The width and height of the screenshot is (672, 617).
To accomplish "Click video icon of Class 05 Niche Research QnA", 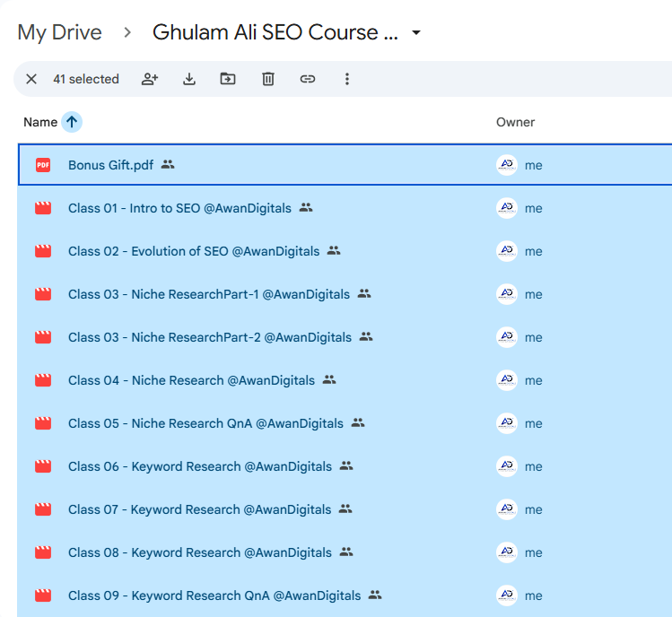I will point(43,423).
